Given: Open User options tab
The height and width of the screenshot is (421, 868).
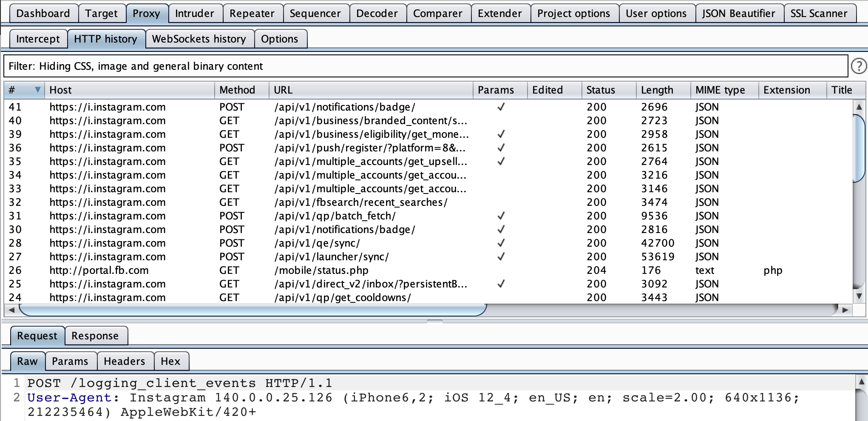Looking at the screenshot, I should click(656, 13).
